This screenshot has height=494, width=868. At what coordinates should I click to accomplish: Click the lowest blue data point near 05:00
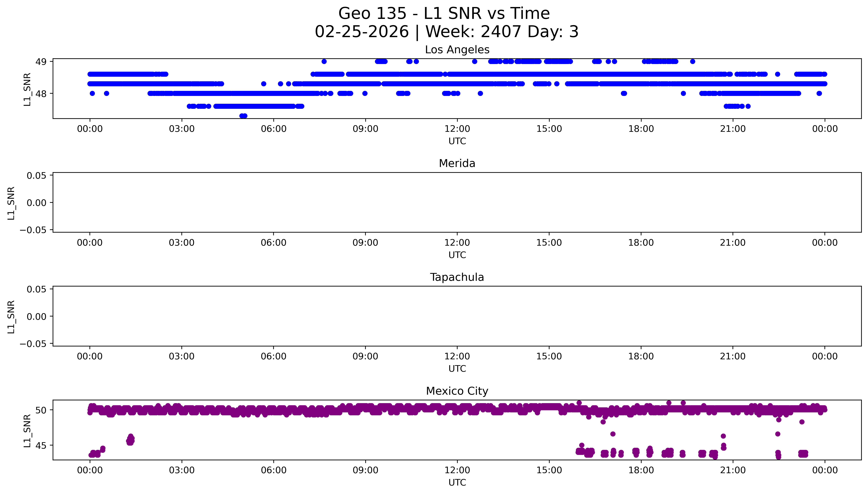(x=243, y=116)
